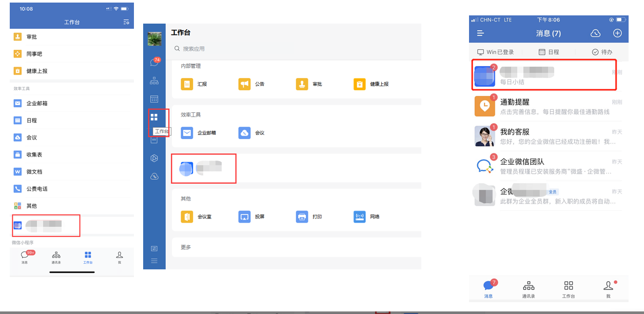The height and width of the screenshot is (314, 644).
Task: Open 公告 app in desktop workbench
Action: tap(252, 84)
